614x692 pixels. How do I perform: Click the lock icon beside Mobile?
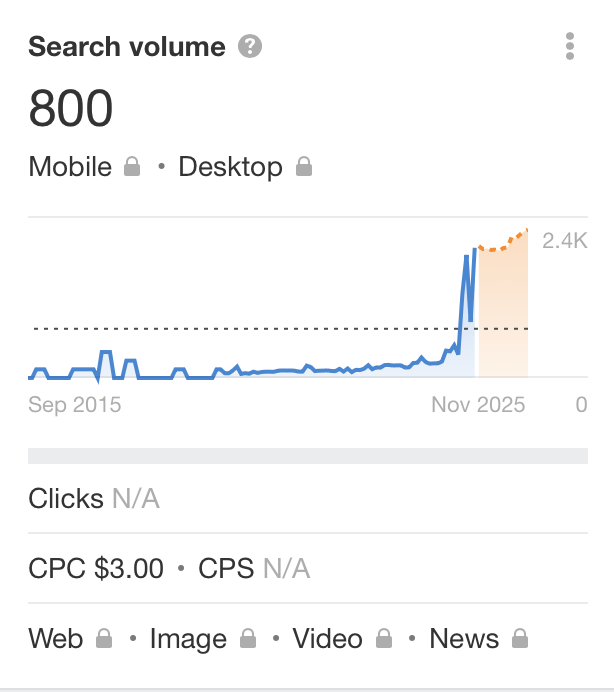coord(132,166)
